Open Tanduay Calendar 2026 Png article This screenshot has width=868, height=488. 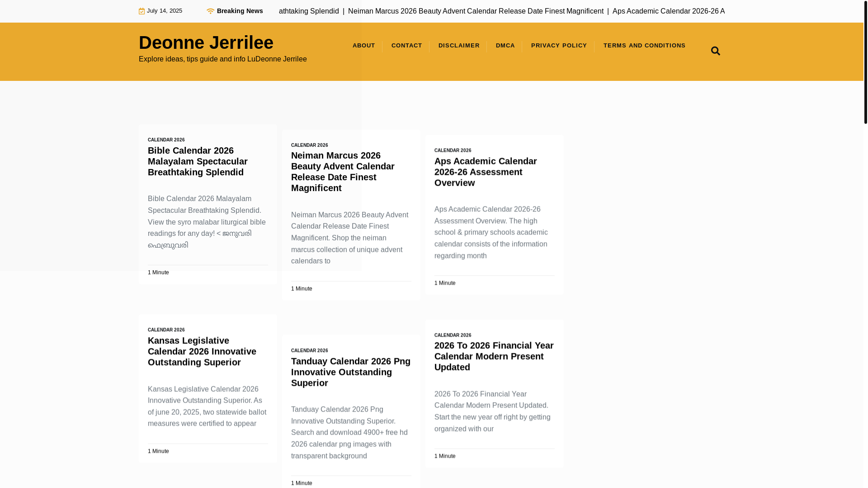351,372
